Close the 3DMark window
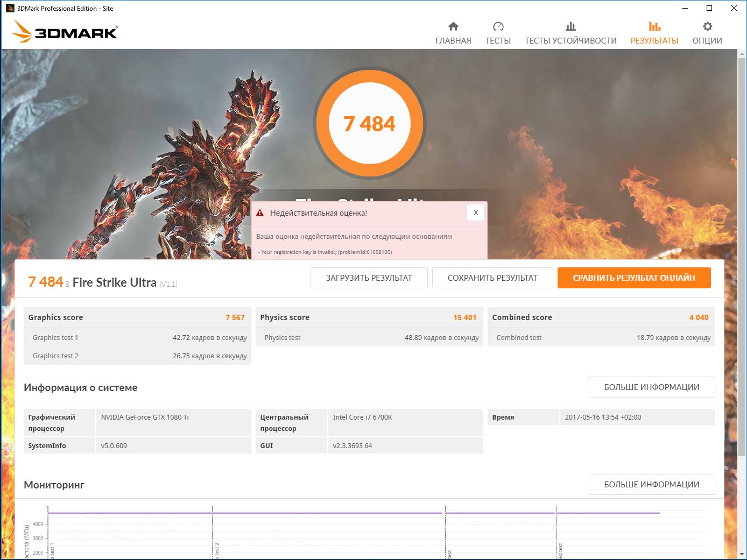 [734, 8]
